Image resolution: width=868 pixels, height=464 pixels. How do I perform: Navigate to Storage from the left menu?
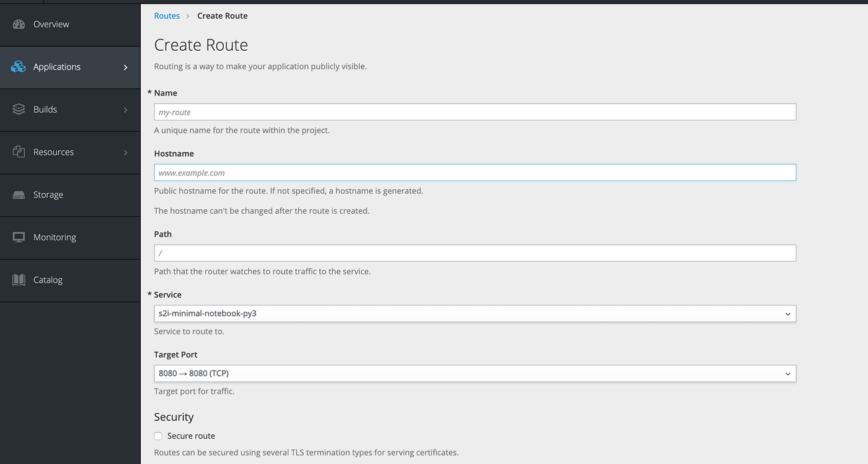pyautogui.click(x=48, y=194)
